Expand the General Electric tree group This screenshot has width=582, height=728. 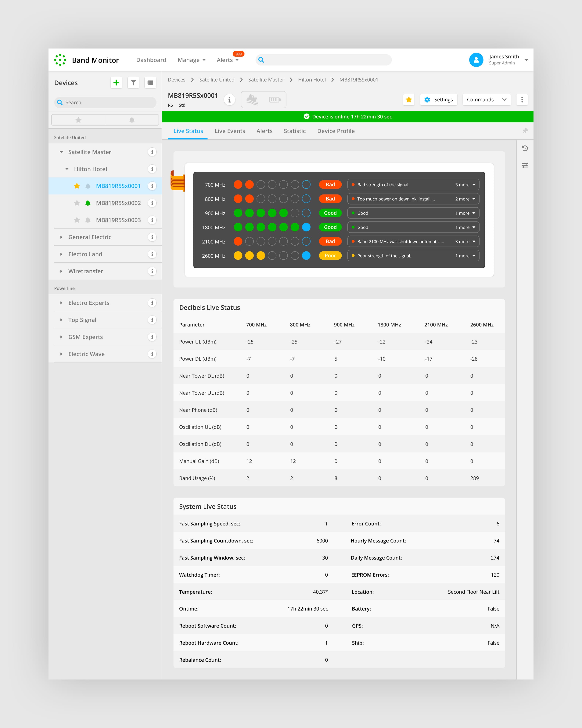pyautogui.click(x=61, y=237)
